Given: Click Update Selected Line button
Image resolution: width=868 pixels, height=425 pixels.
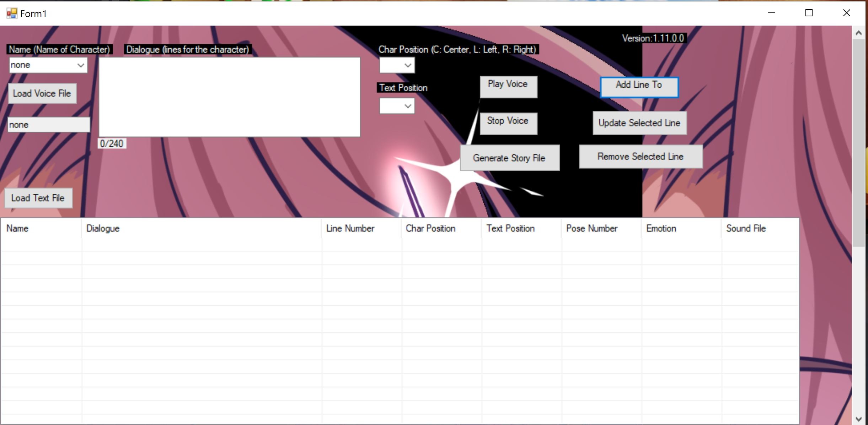Looking at the screenshot, I should 639,123.
